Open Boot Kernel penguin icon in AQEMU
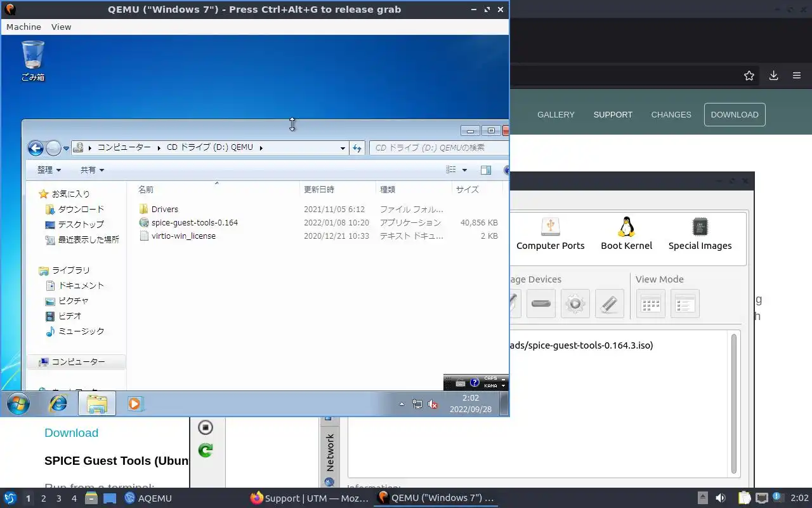 [x=627, y=234]
